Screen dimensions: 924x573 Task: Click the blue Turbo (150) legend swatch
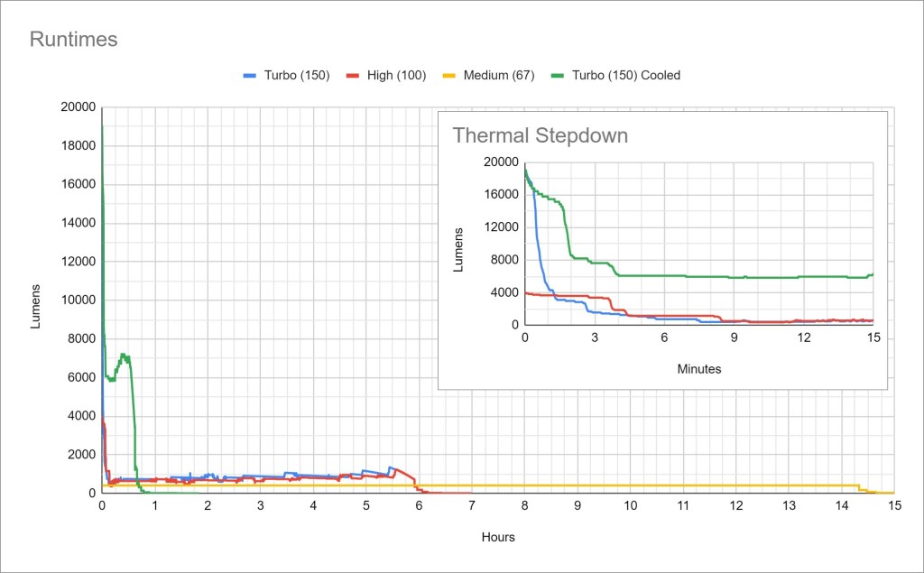pyautogui.click(x=250, y=76)
